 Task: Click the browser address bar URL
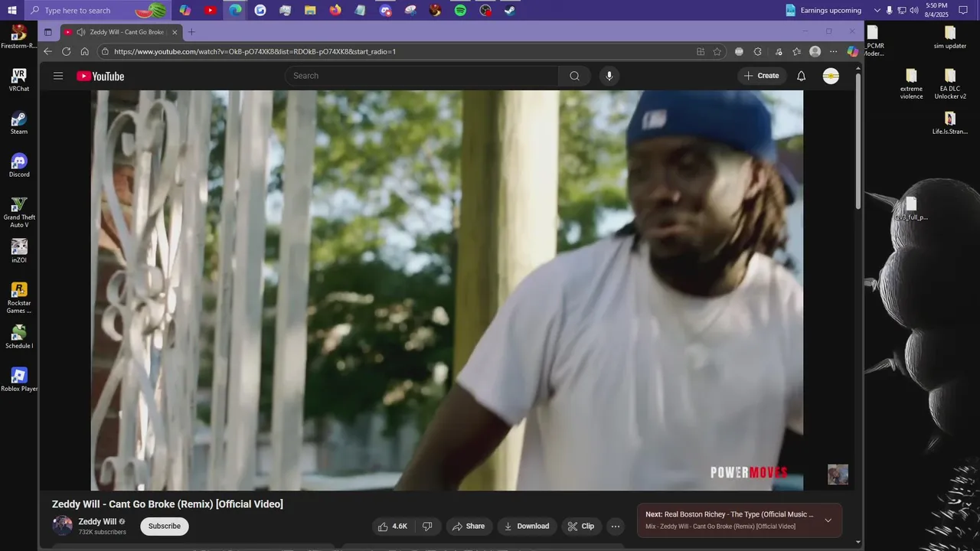click(x=254, y=52)
